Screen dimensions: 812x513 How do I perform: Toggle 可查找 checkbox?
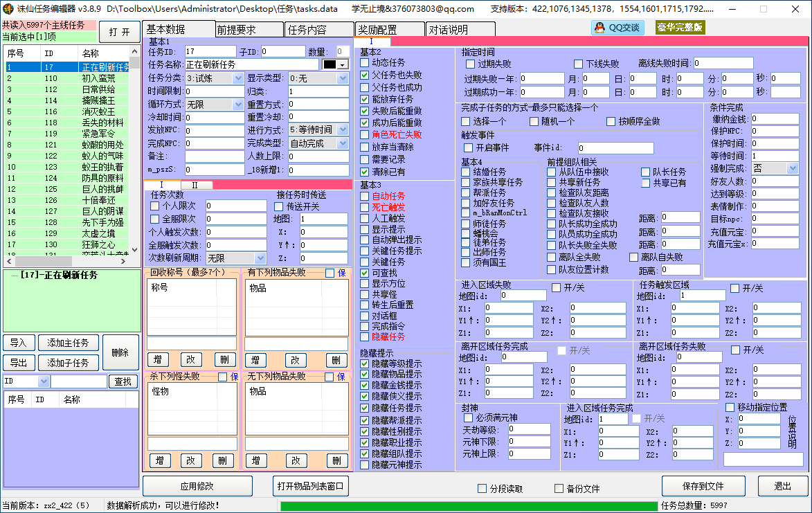point(365,273)
